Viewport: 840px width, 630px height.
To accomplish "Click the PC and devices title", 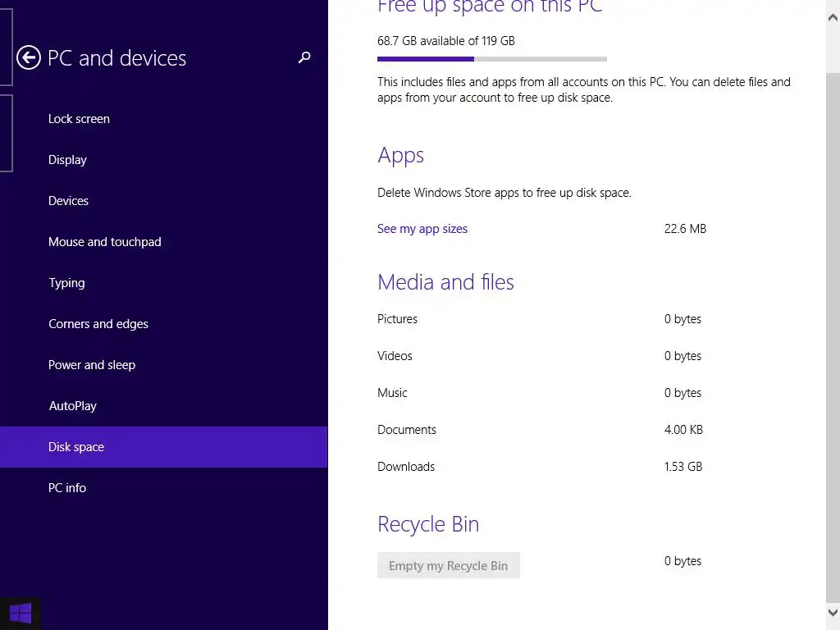I will click(116, 58).
